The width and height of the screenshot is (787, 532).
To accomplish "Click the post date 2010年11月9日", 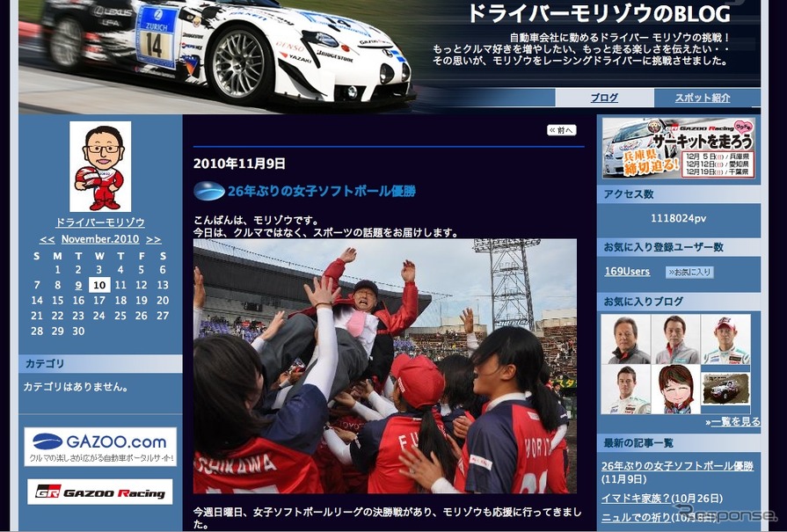I will tap(239, 164).
